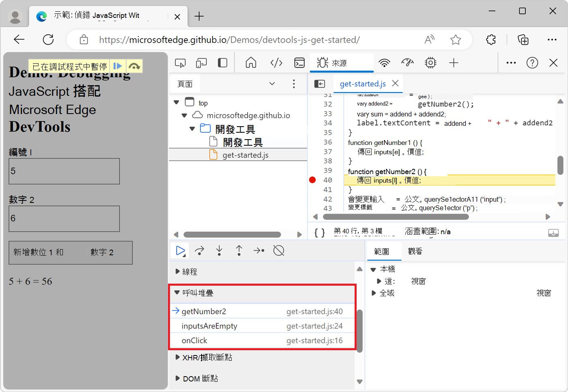Go back in browser
The width and height of the screenshot is (568, 392).
(19, 39)
